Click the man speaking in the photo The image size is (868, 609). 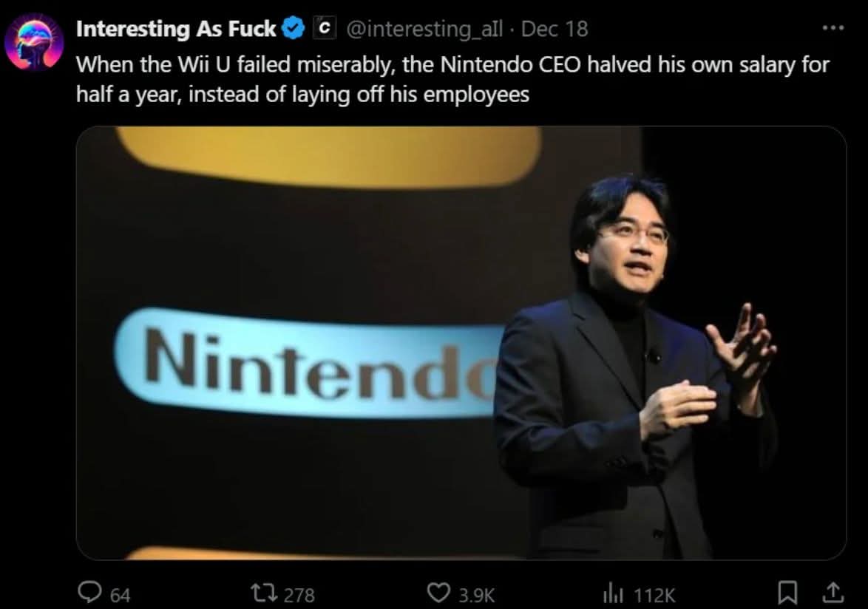click(628, 370)
